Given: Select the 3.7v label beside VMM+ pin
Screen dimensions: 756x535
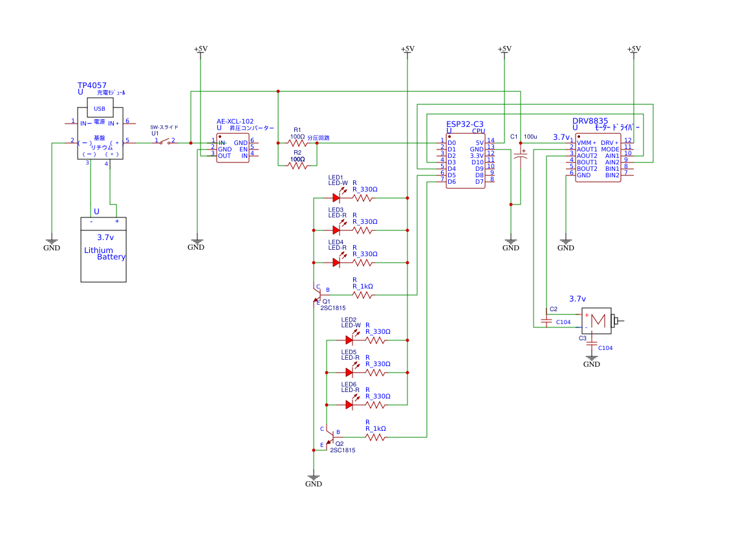Looking at the screenshot, I should click(x=561, y=137).
